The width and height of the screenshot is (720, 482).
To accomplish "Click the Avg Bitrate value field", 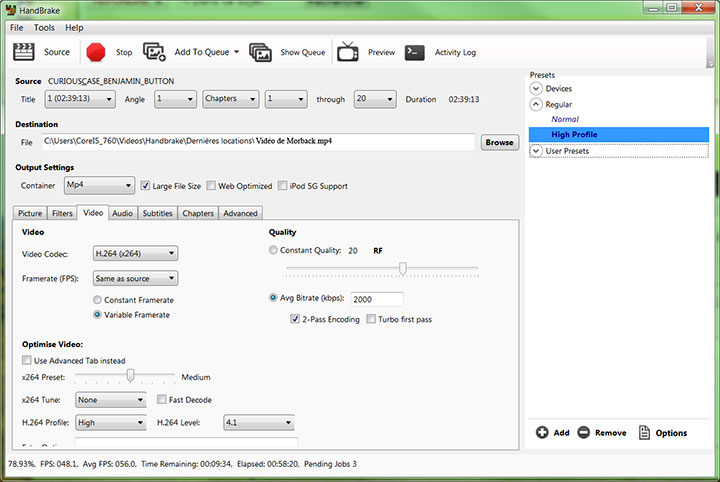I will [x=377, y=299].
